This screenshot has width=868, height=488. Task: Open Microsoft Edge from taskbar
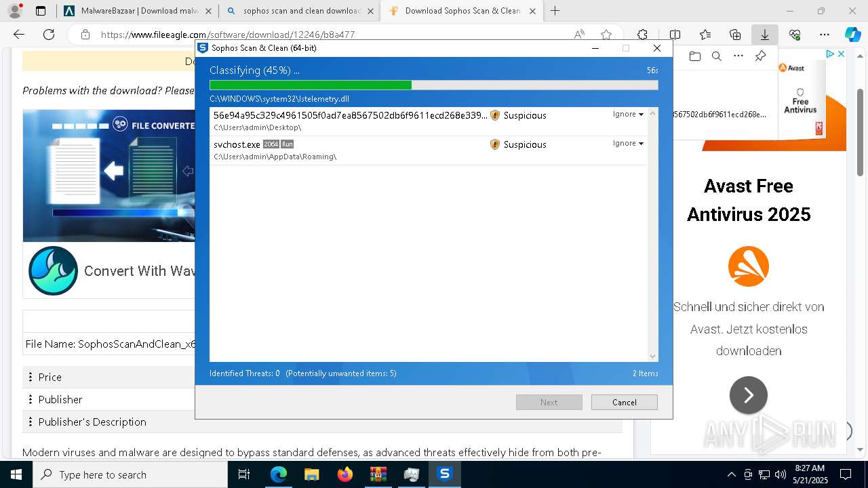click(278, 474)
